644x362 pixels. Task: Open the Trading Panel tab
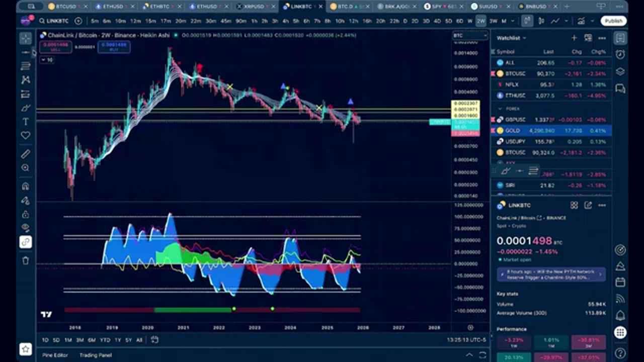96,355
